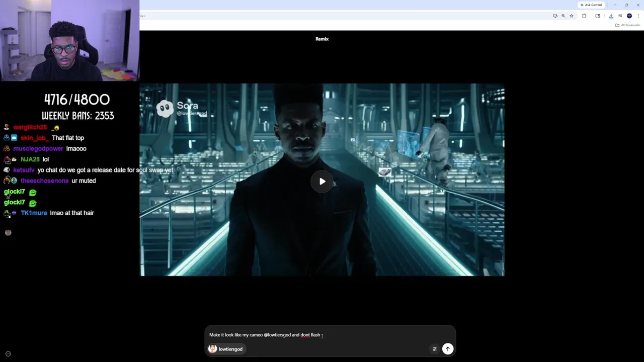This screenshot has height=362, width=644.
Task: Click username musclegodpower in chat
Action: [38, 149]
